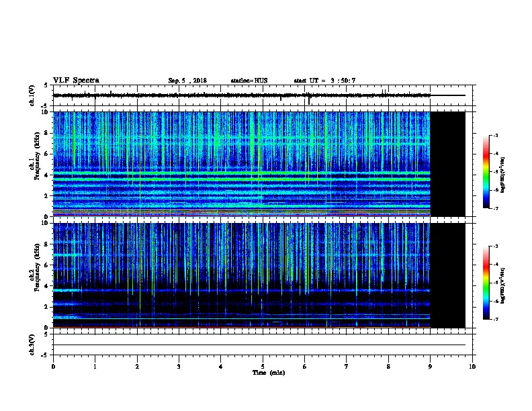Viewport: 532px width, 411px height.
Task: Click the time axis tick label "5"
Action: 263,366
